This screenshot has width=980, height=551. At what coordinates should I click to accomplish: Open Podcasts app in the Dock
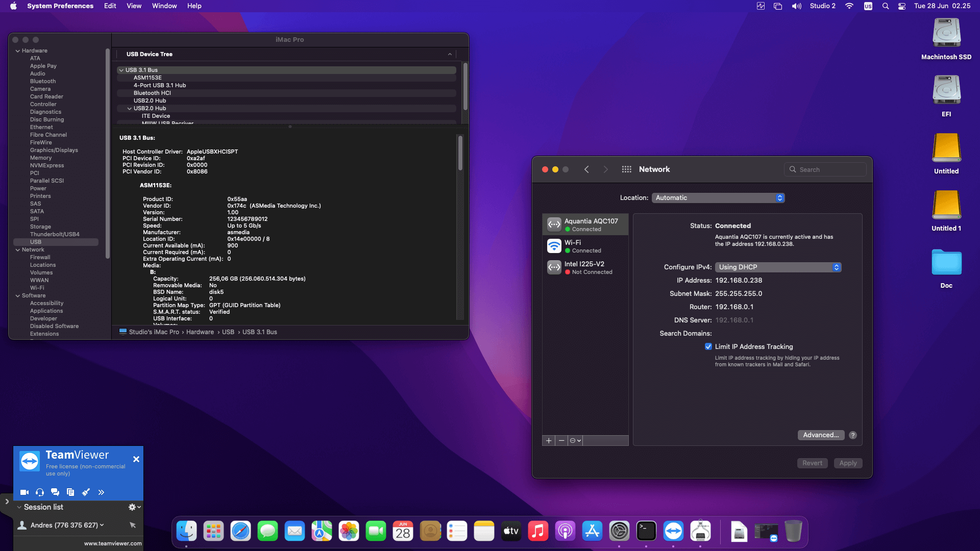pyautogui.click(x=565, y=532)
